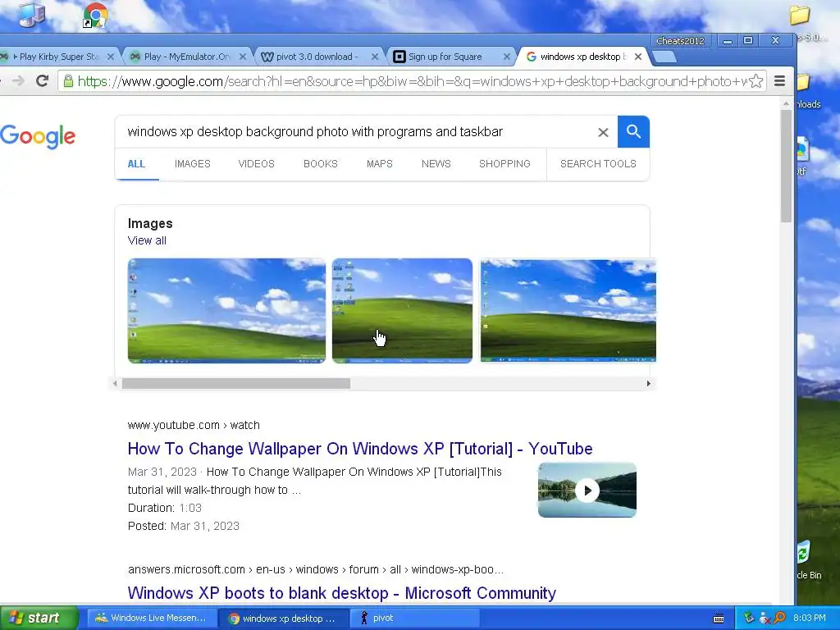Open a new tab with the new-tab button
This screenshot has width=840, height=630.
(664, 57)
